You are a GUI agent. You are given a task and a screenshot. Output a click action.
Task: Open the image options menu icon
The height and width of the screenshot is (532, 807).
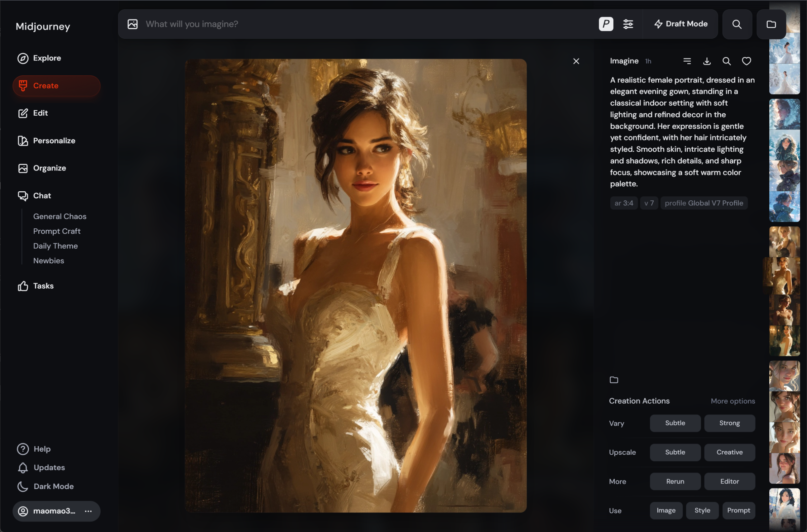coord(687,61)
